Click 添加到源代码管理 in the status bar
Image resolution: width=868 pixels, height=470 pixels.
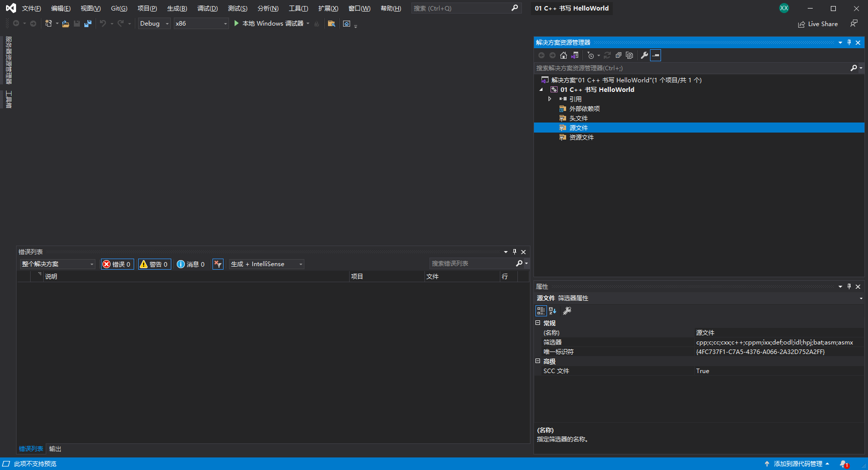(797, 464)
